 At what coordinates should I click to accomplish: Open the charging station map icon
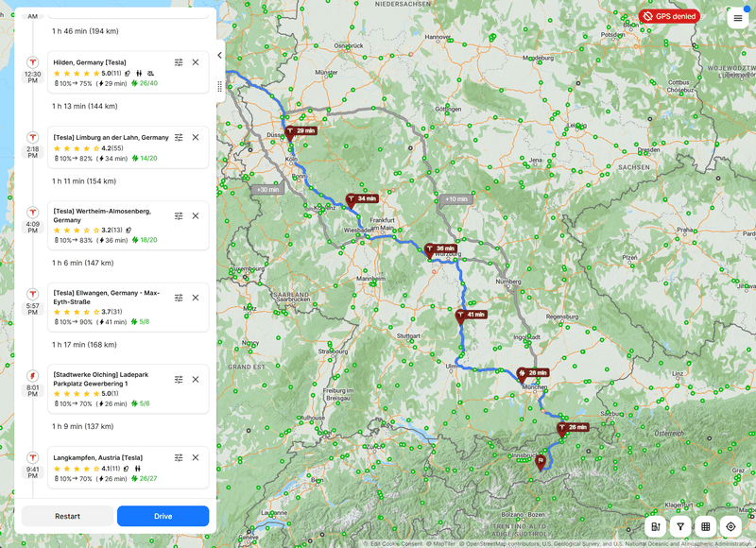tap(655, 527)
